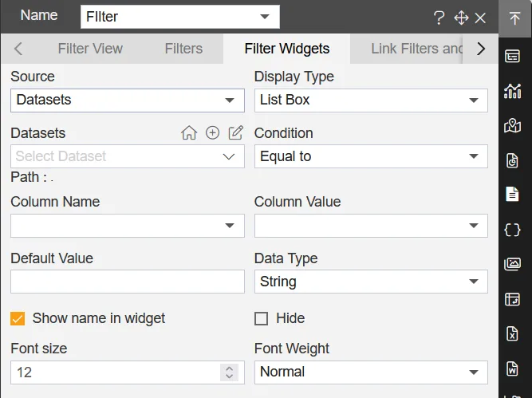Click the Excel file icon in sidebar
Image resolution: width=532 pixels, height=398 pixels.
(513, 333)
